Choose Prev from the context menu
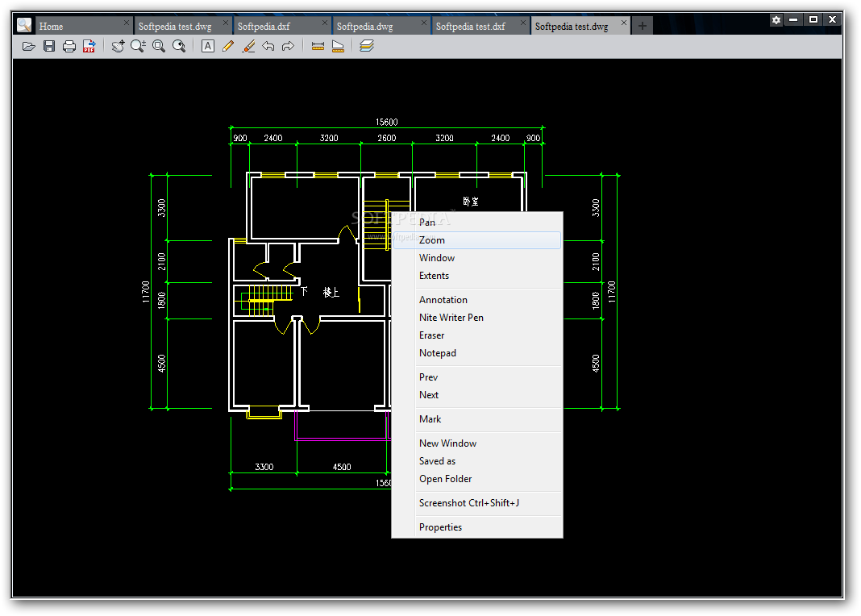This screenshot has height=616, width=861. click(x=476, y=377)
